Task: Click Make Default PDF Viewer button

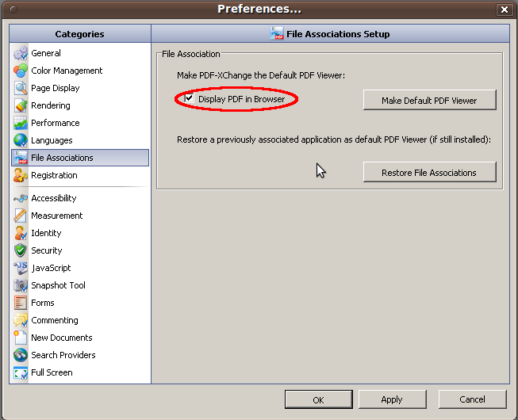Action: click(x=429, y=100)
